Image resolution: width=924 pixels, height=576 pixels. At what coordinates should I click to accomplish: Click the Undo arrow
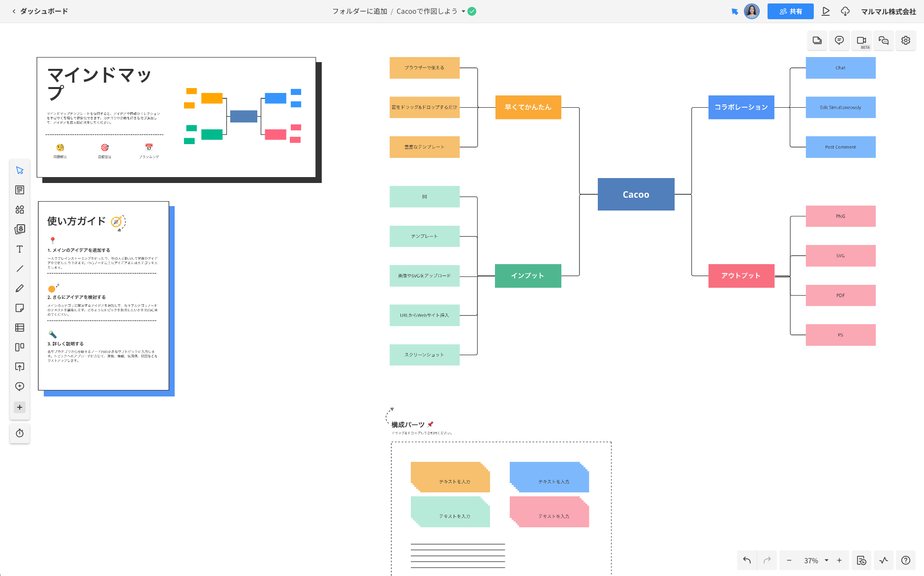(x=747, y=560)
